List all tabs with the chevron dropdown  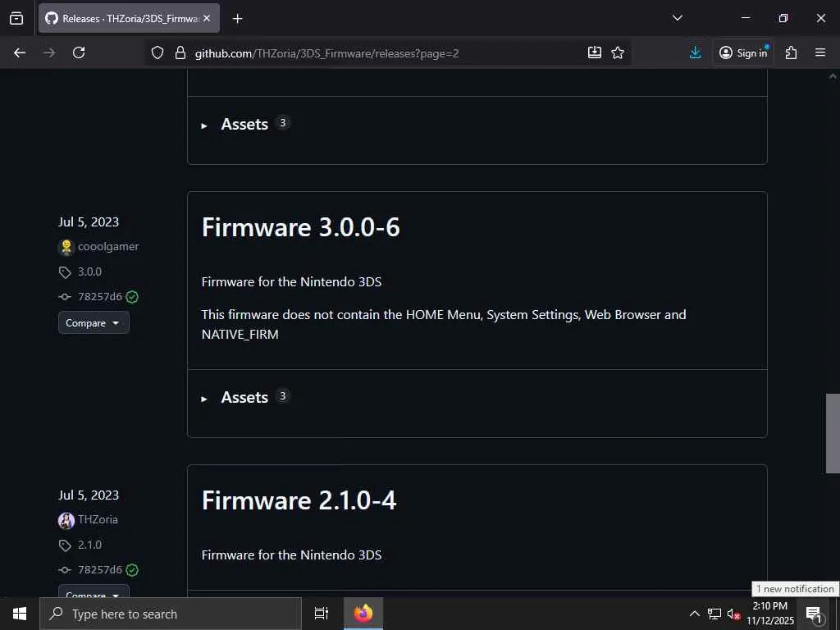click(677, 18)
